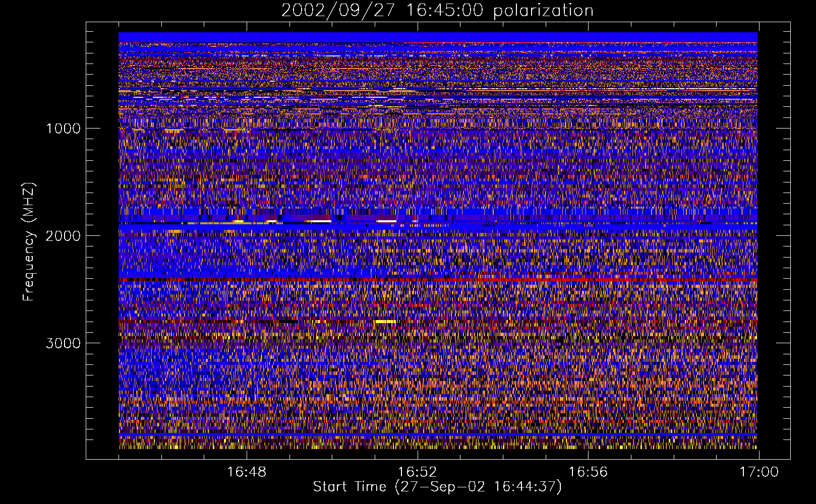Click the 16:52 time tick label

coord(417,472)
